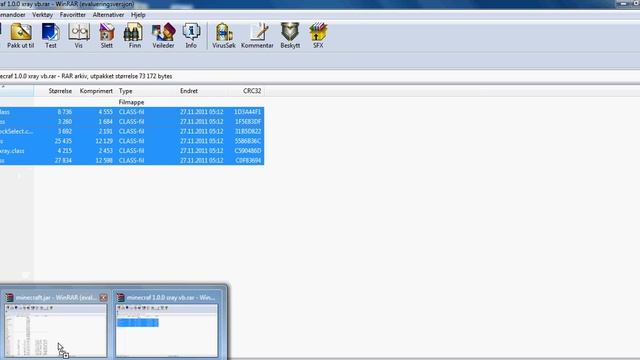This screenshot has width=640, height=360.
Task: Select the Filmappe parent folder row
Action: click(132, 102)
